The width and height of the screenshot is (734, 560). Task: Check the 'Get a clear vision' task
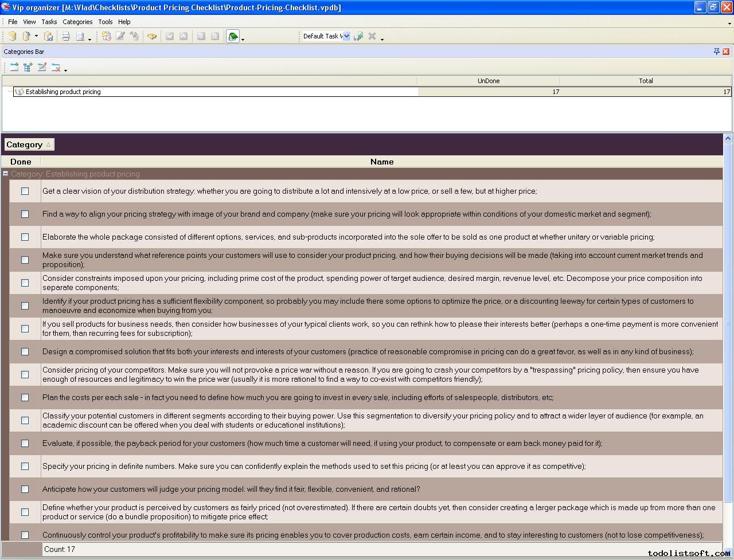[25, 191]
